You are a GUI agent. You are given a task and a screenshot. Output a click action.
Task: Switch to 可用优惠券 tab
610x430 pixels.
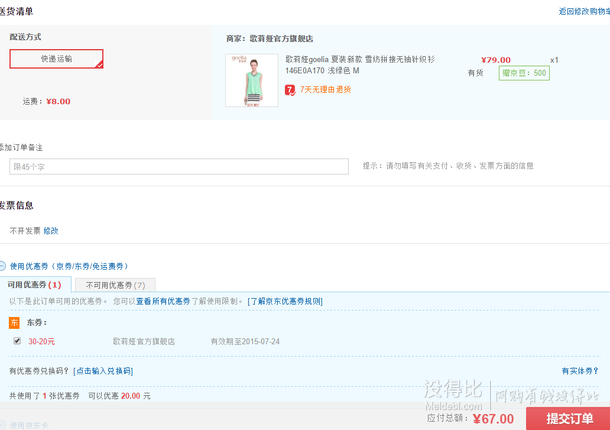(34, 285)
